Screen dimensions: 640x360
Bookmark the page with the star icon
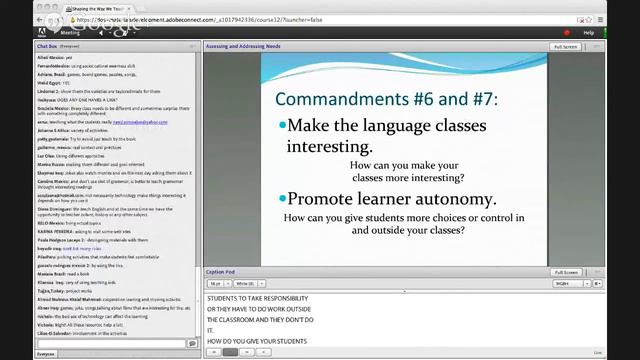point(589,20)
